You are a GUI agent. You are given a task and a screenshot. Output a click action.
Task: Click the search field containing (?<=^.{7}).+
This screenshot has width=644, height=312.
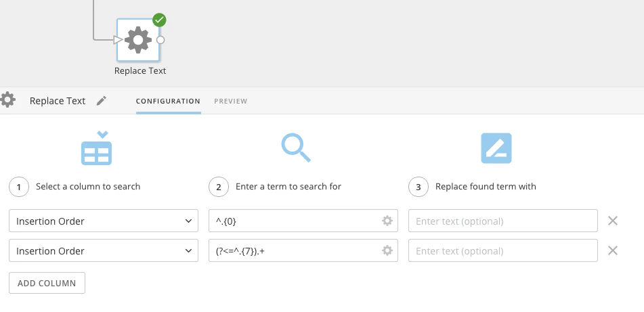click(303, 250)
